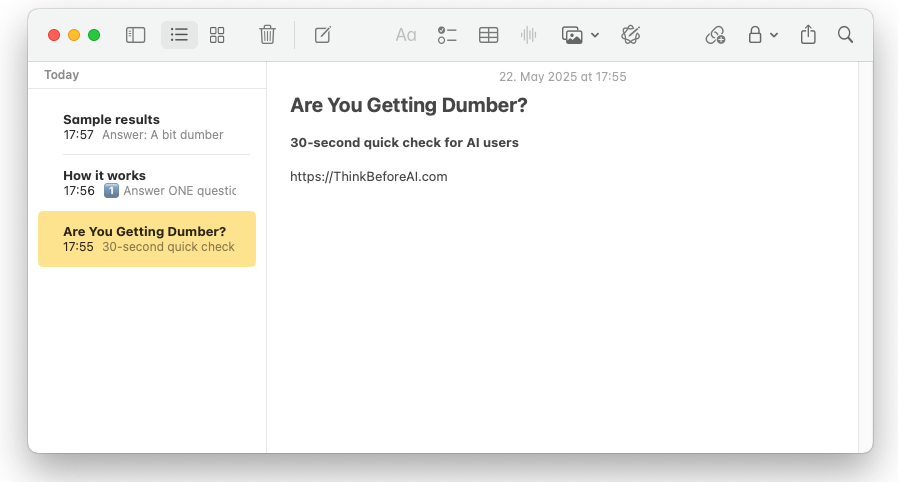The image size is (898, 482).
Task: Open the How it works note
Action: (x=147, y=183)
